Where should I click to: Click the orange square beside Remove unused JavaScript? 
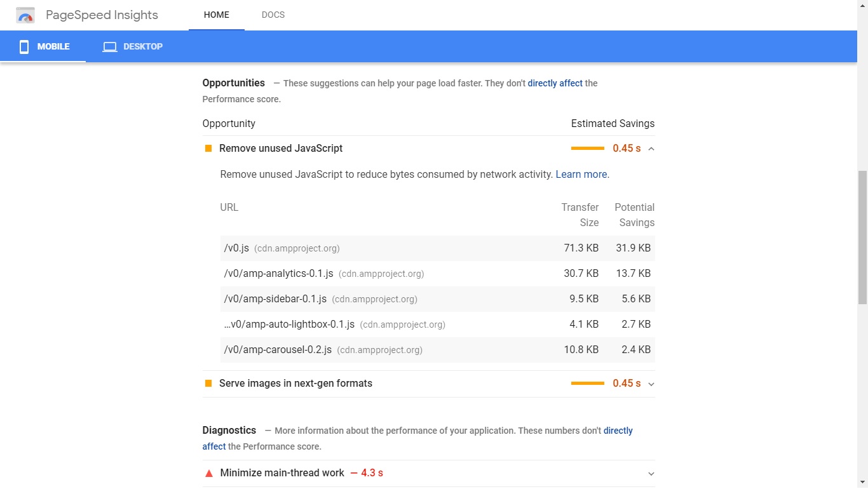coord(208,148)
